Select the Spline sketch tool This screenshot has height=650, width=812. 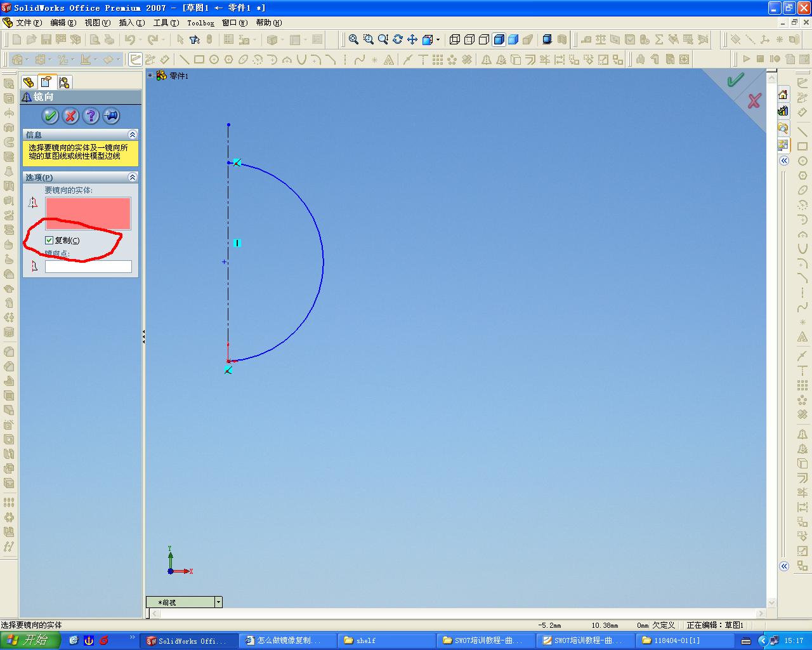360,60
